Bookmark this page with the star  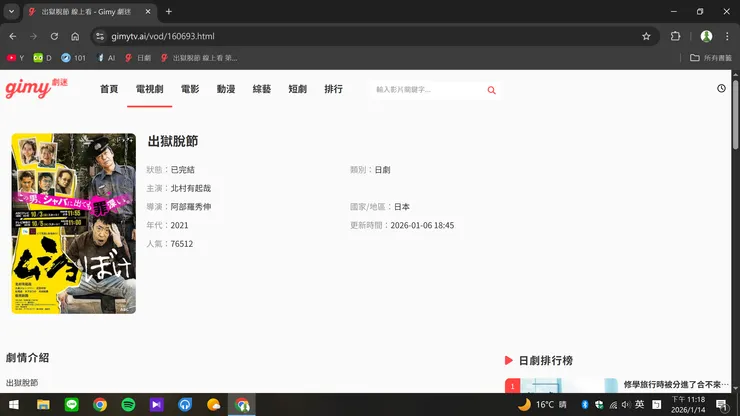tap(646, 36)
